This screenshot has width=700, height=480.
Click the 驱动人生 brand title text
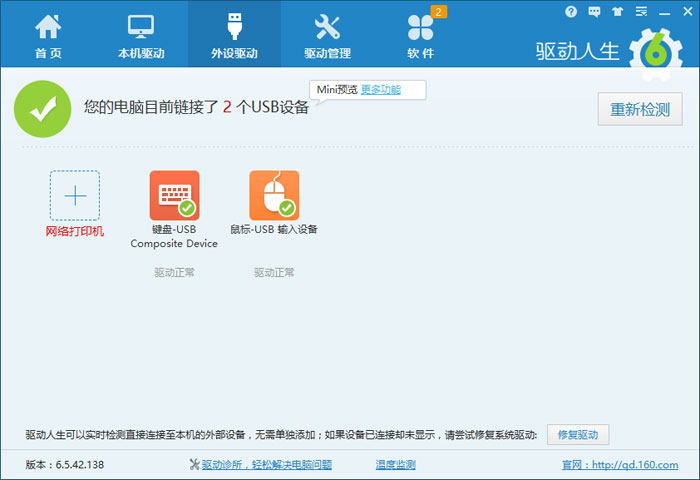(x=578, y=52)
